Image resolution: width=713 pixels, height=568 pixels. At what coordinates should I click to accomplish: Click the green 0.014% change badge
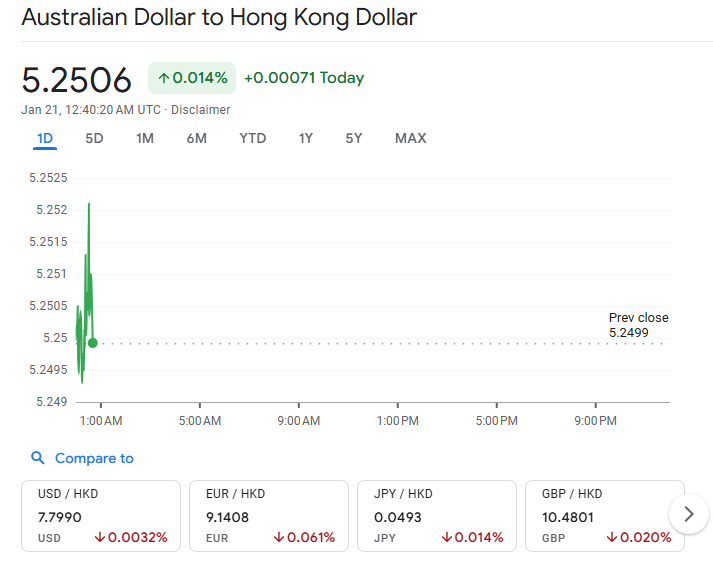(192, 78)
